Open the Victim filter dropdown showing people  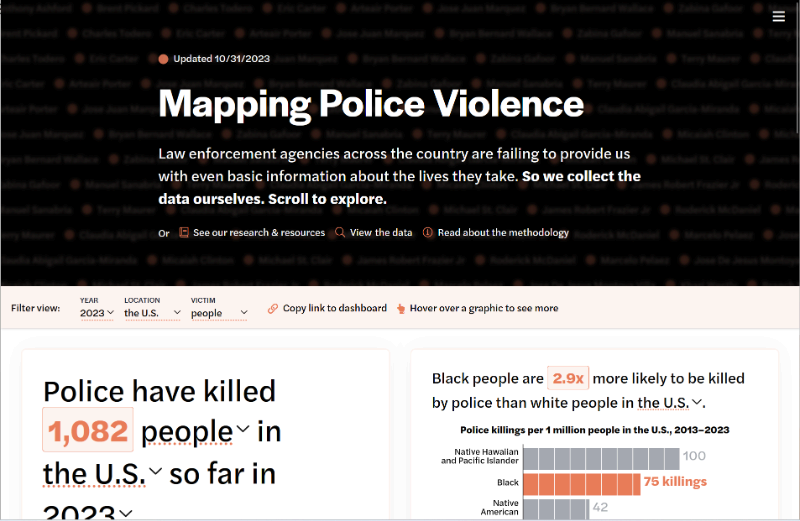point(218,313)
